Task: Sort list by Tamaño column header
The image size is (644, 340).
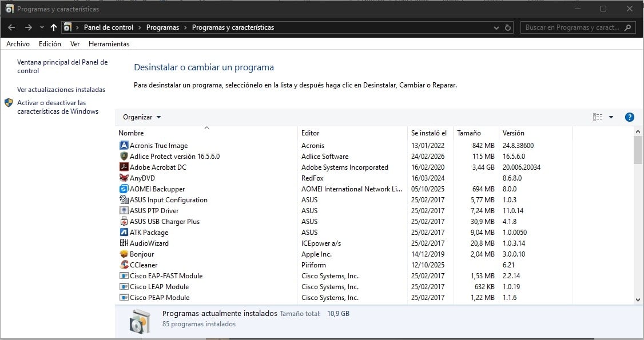Action: click(469, 133)
